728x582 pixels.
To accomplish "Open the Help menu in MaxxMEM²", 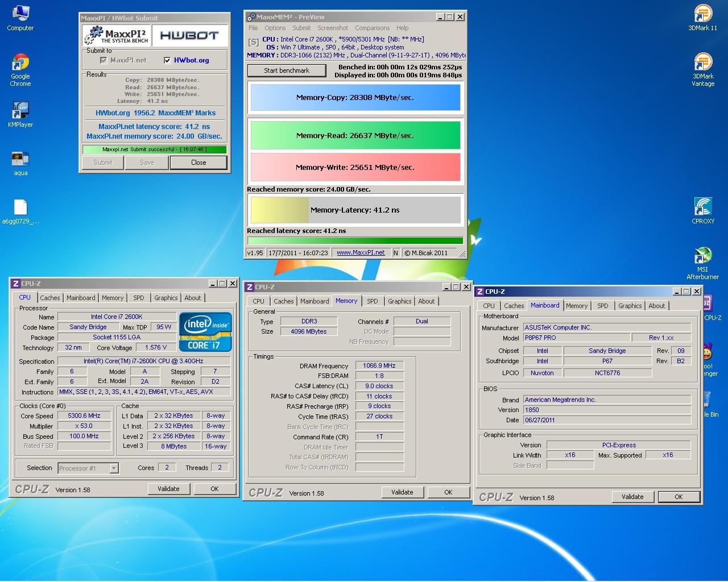I will click(x=402, y=28).
